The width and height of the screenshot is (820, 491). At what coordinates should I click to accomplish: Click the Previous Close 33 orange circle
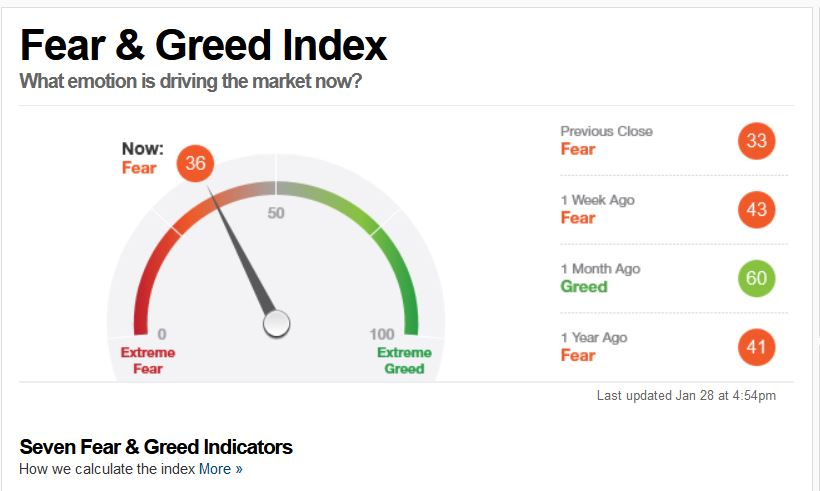756,141
